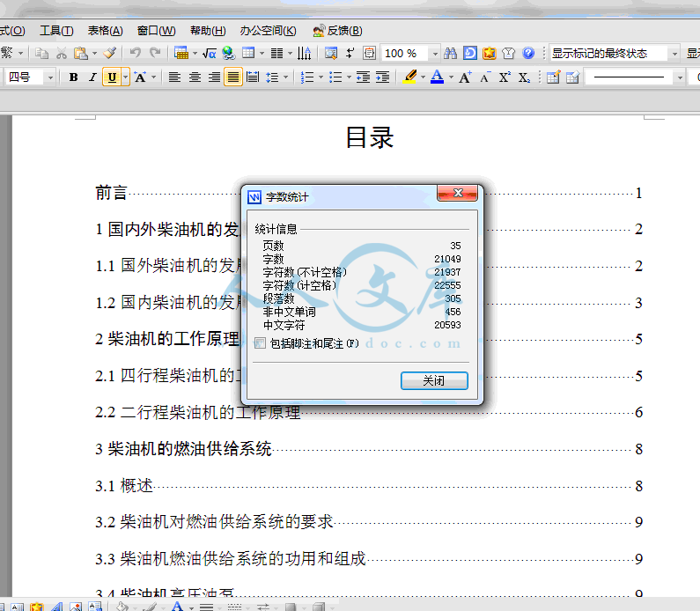Insert hyperlink using the globe icon
The height and width of the screenshot is (611, 700).
coord(229,54)
